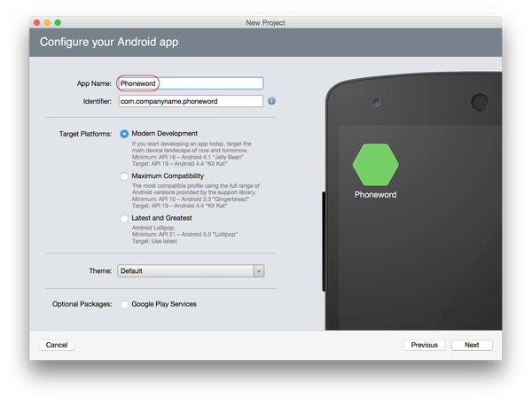
Task: Minimize the New Project window
Action: [x=46, y=21]
